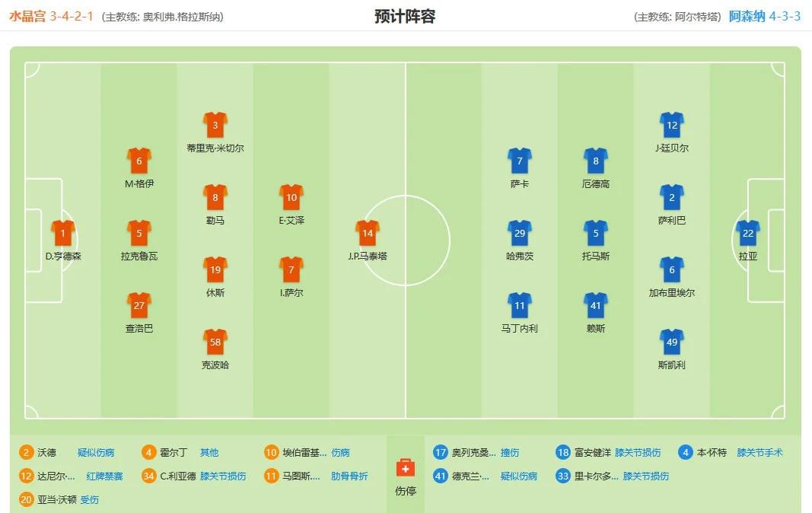Screen dimensions: 812x513
Task: Click the 疑似伤病 status next to 沃德
Action: [96, 452]
